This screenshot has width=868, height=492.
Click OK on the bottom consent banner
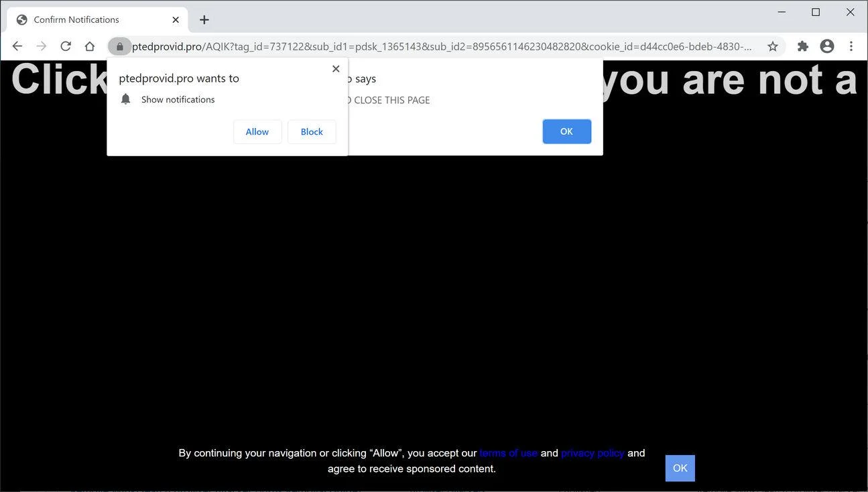tap(680, 468)
